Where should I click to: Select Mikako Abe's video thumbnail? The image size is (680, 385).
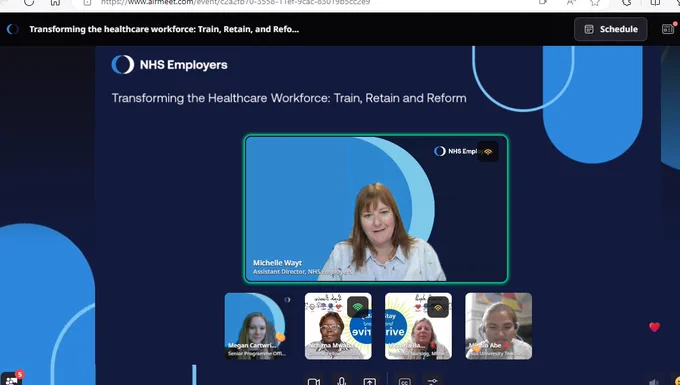[x=499, y=326]
